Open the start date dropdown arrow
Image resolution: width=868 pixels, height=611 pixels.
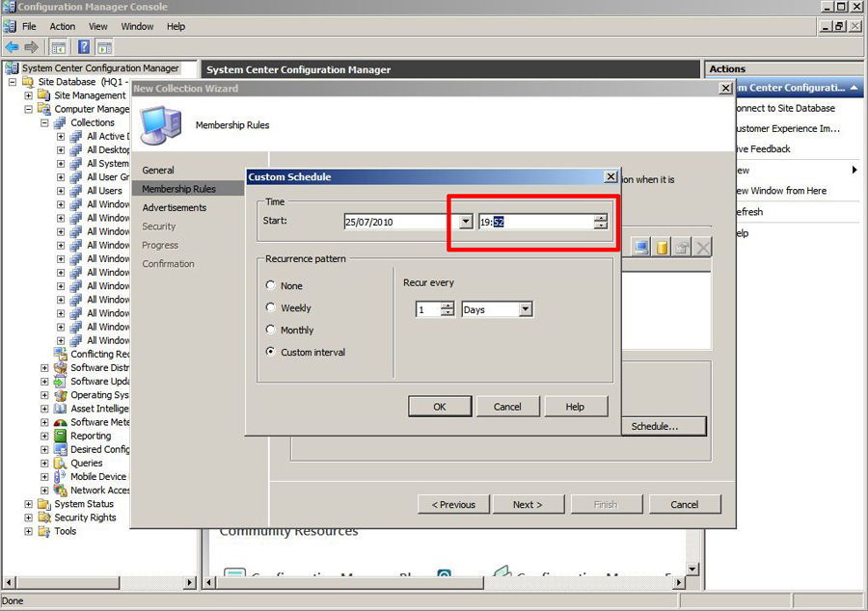click(x=466, y=222)
